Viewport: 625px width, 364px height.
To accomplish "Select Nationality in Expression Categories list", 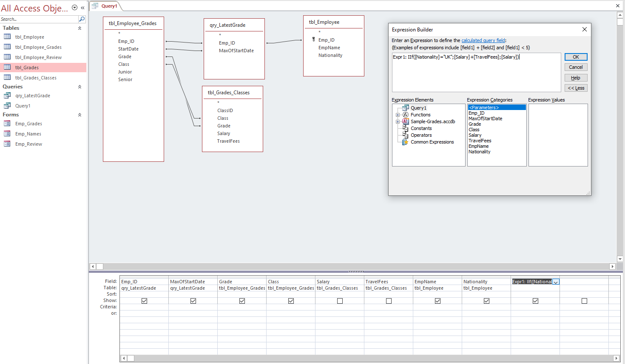I will pyautogui.click(x=479, y=152).
